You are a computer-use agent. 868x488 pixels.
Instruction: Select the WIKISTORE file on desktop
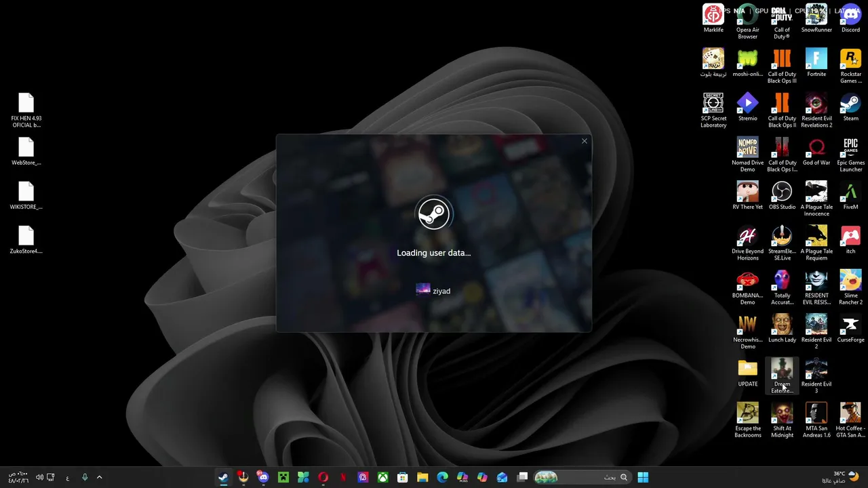coord(26,196)
